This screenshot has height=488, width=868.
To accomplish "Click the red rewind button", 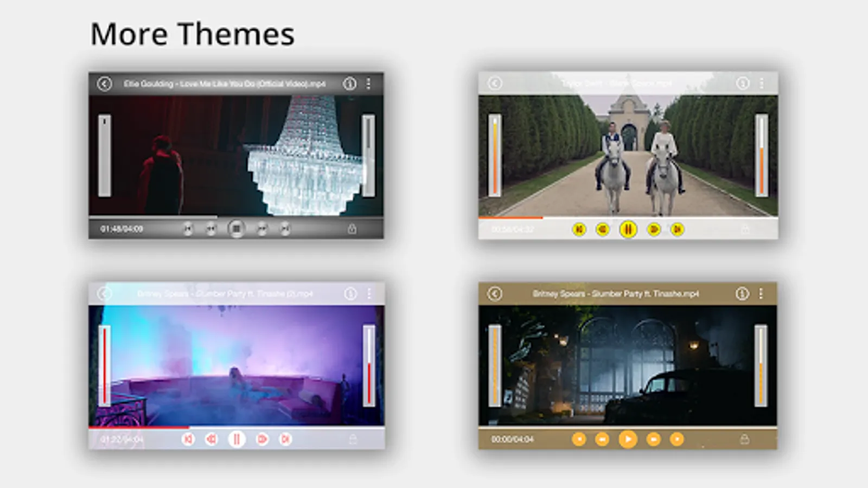I will 212,439.
